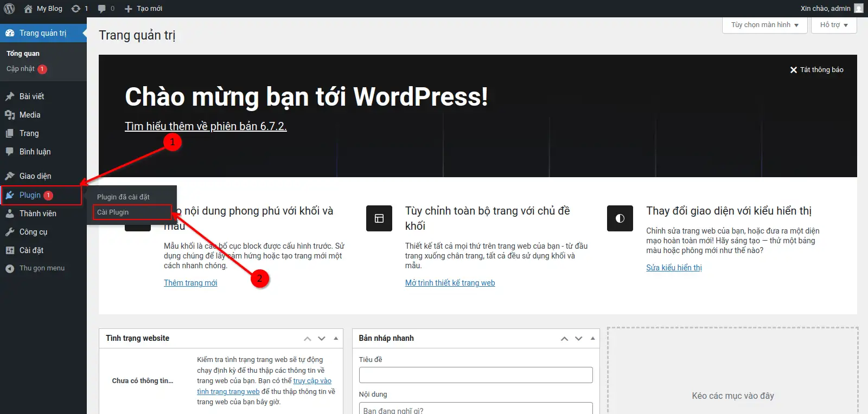Focus the Tiêu đề input field
Screen dimensions: 868x414
(x=476, y=375)
